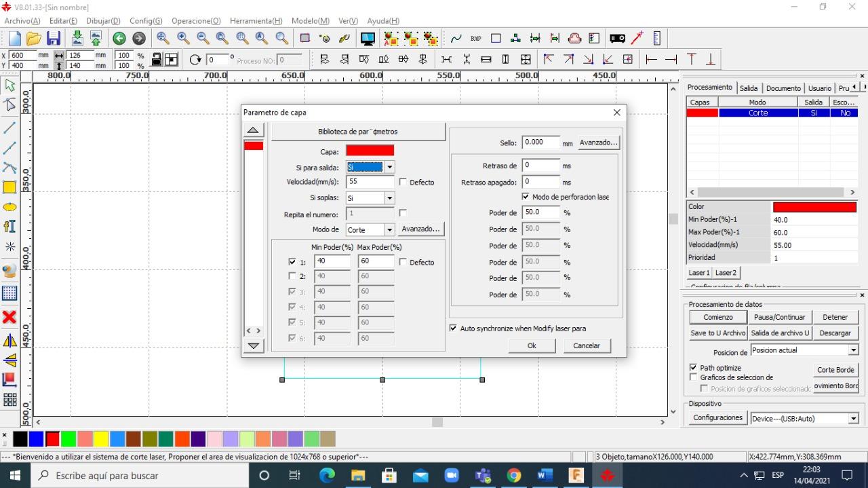
Task: Undo with the green left arrow icon
Action: [119, 39]
